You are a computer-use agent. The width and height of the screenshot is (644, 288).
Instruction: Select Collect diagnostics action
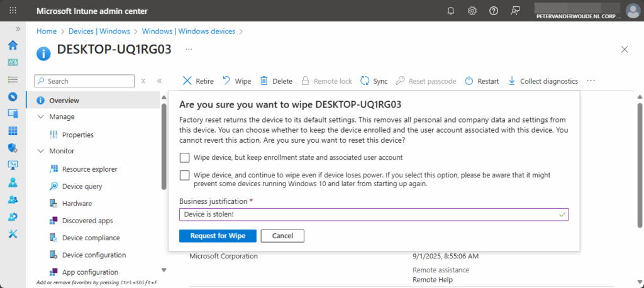(x=543, y=81)
